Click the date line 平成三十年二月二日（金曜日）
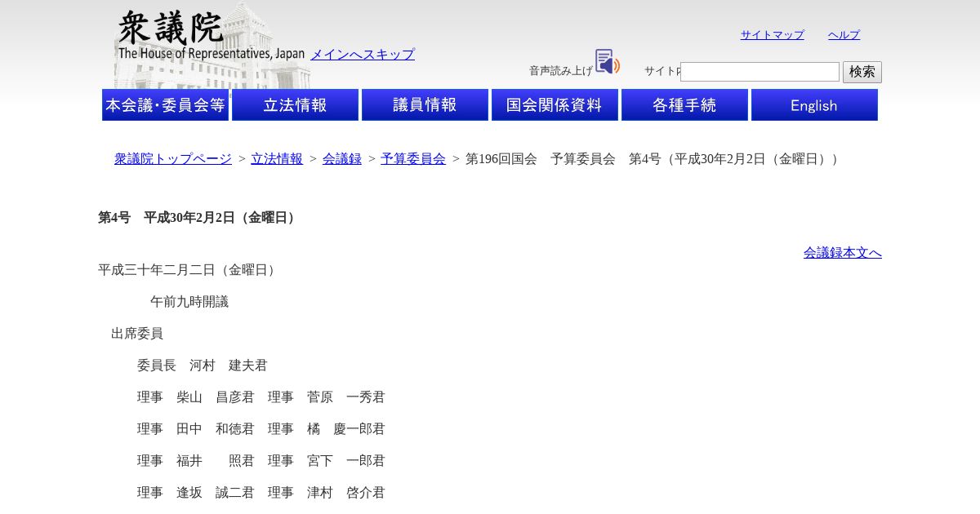This screenshot has height=514, width=980. point(189,270)
